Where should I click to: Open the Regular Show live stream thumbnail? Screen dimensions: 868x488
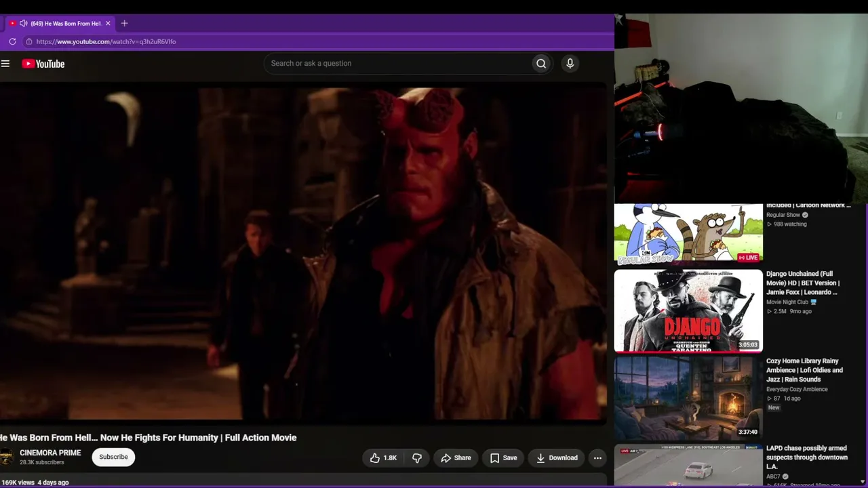point(688,234)
